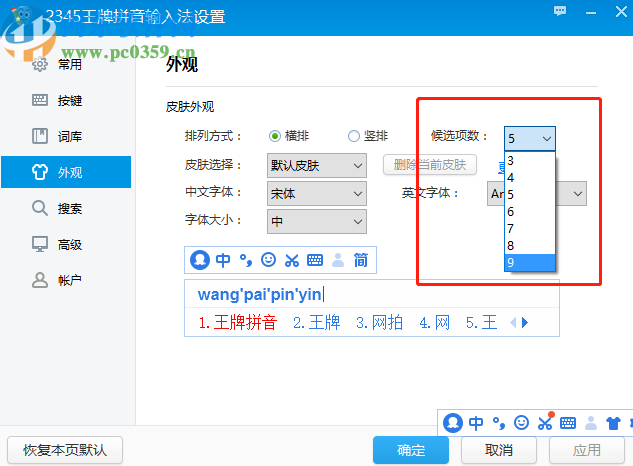Open the 搜索 settings tab

(x=66, y=208)
